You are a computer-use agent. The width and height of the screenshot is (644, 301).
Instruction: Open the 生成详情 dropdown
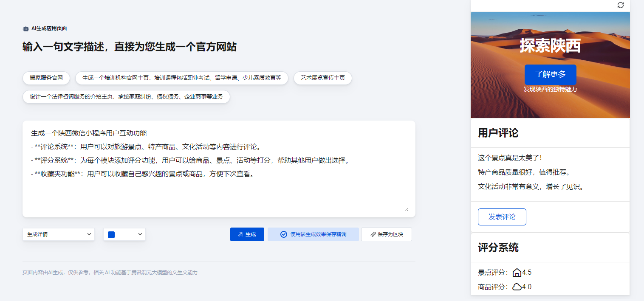point(59,234)
